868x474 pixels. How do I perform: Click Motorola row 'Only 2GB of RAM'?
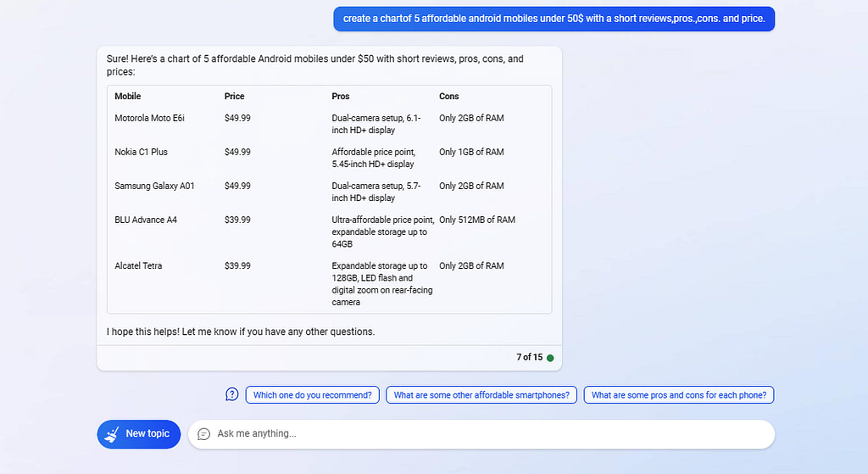coord(471,118)
